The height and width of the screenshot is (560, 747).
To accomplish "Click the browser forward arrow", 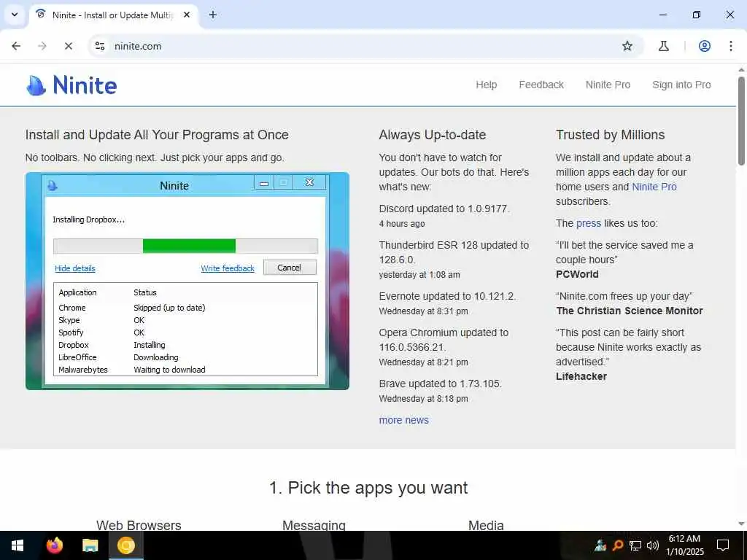I will point(42,46).
